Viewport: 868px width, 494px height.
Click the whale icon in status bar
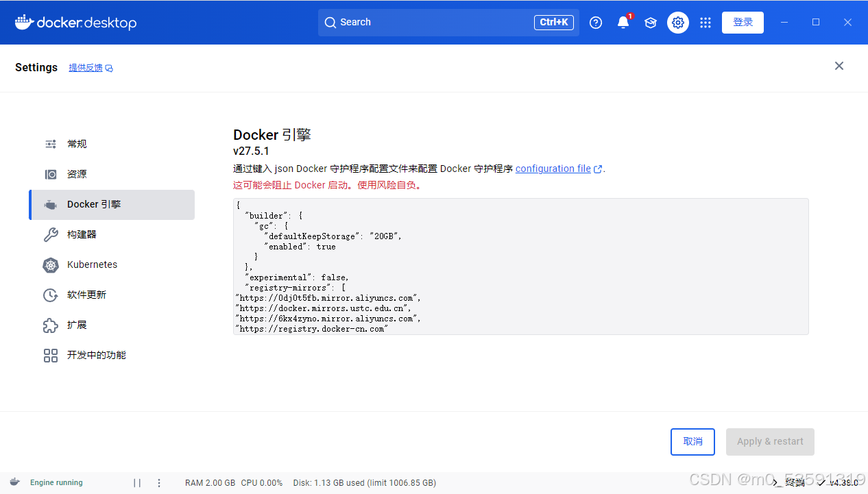[x=16, y=482]
